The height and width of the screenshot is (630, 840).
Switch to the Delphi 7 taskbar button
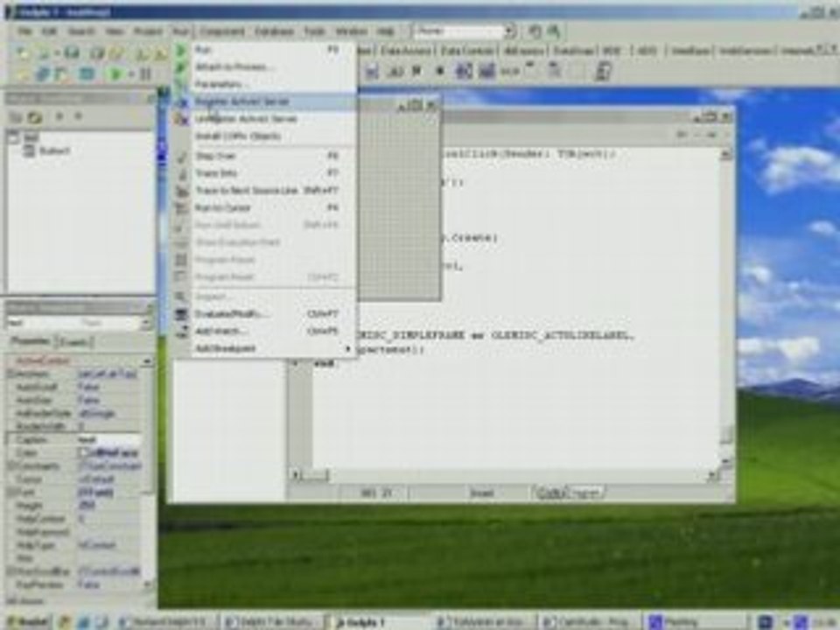click(379, 622)
